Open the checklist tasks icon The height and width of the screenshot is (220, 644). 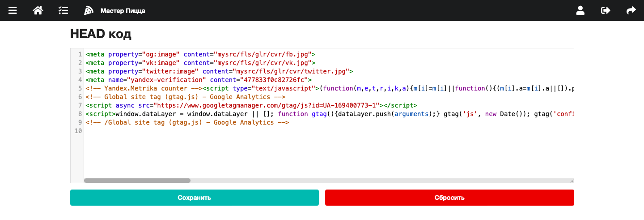coord(63,10)
